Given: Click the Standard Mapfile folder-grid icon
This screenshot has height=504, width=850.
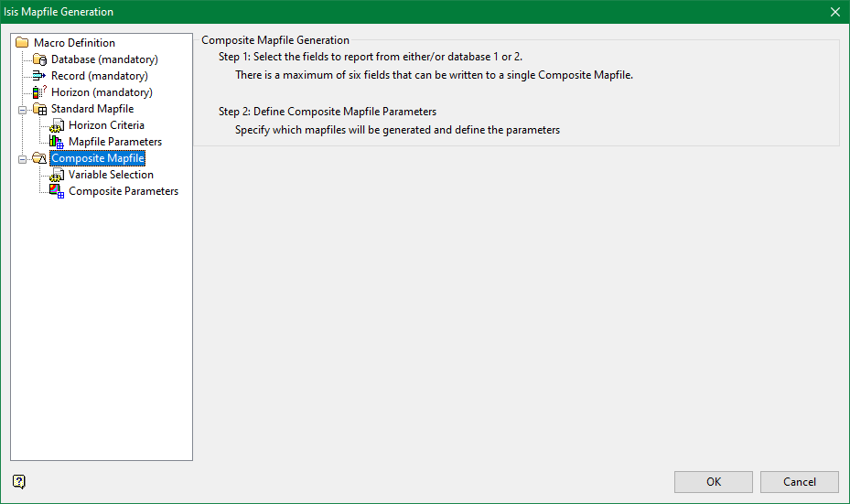Looking at the screenshot, I should pyautogui.click(x=39, y=109).
